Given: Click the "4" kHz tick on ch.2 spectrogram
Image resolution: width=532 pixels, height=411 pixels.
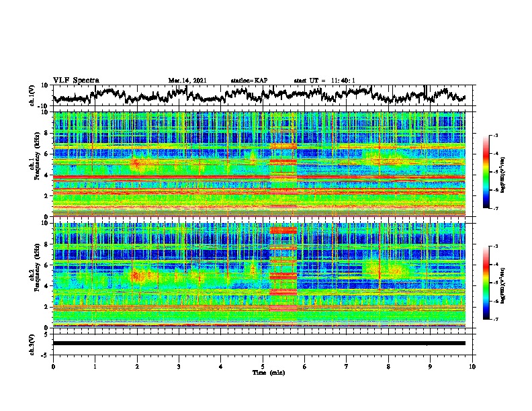Looking at the screenshot, I should point(47,286).
